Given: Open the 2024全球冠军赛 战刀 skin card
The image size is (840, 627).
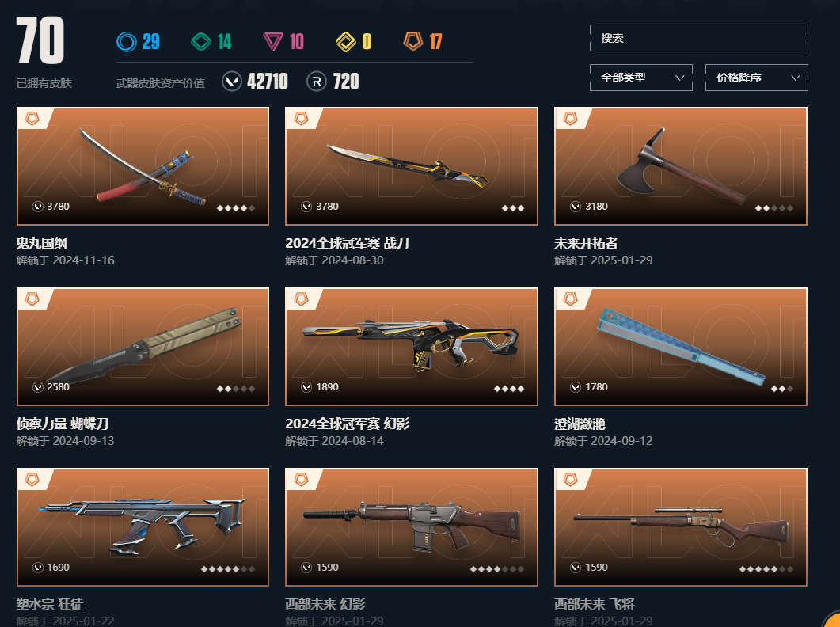Looking at the screenshot, I should point(412,166).
